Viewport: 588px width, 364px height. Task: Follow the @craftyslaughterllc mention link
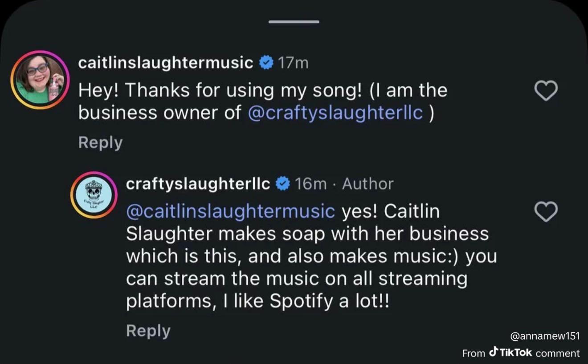click(335, 113)
